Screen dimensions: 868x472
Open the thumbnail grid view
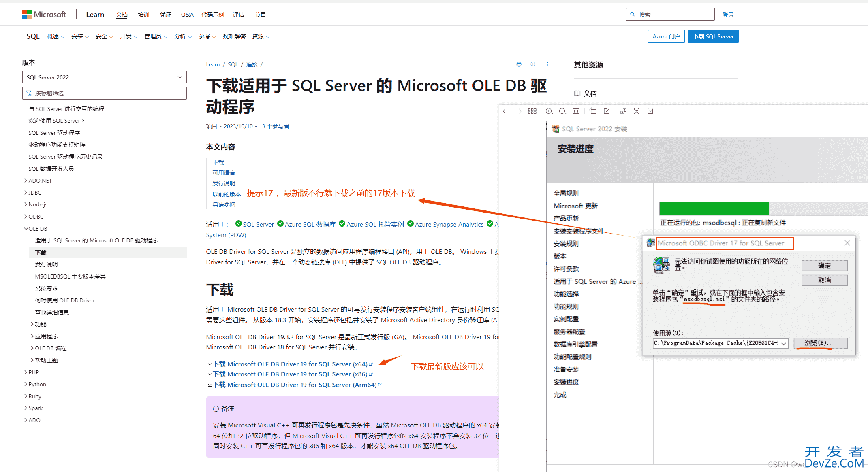532,111
